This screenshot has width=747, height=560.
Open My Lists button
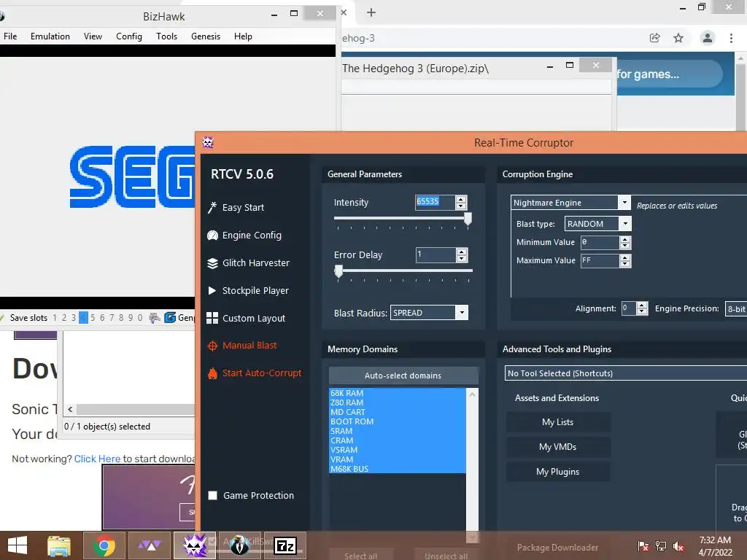click(x=558, y=422)
